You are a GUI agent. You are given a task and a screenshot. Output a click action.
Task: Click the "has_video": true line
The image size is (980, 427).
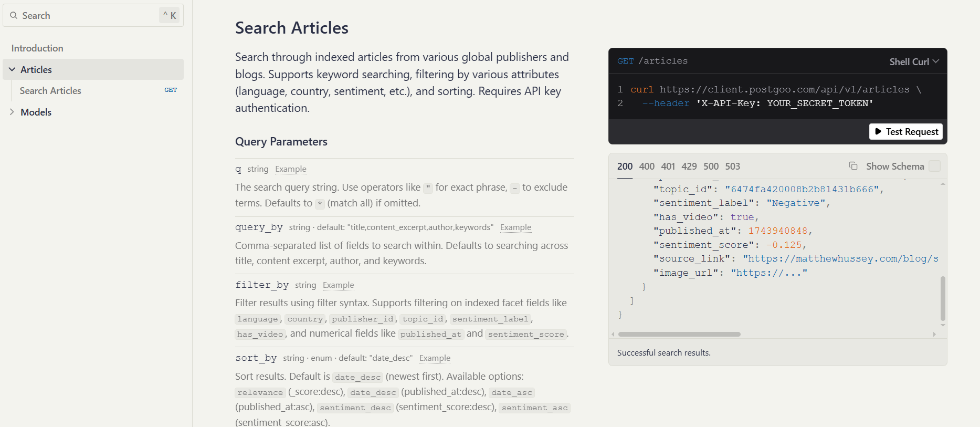pos(706,217)
